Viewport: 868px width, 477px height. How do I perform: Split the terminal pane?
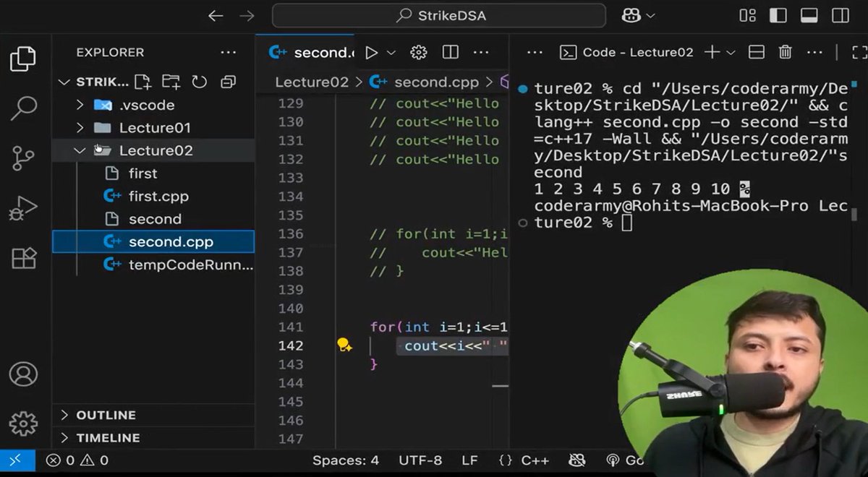point(756,52)
